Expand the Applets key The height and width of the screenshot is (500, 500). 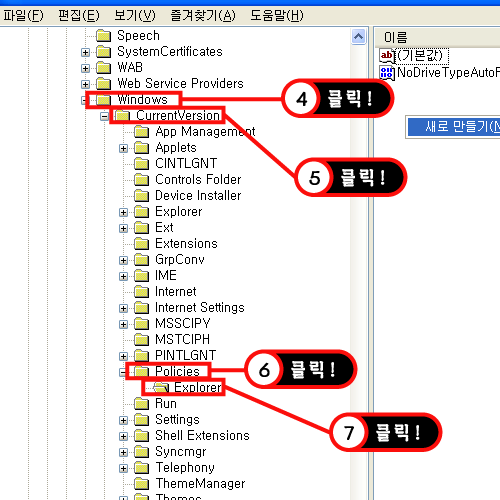tap(123, 148)
